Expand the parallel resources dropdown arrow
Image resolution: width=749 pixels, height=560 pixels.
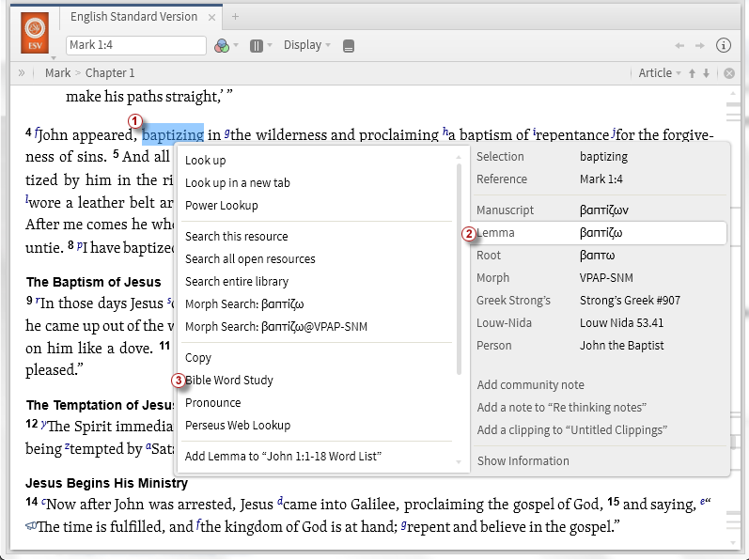[270, 46]
